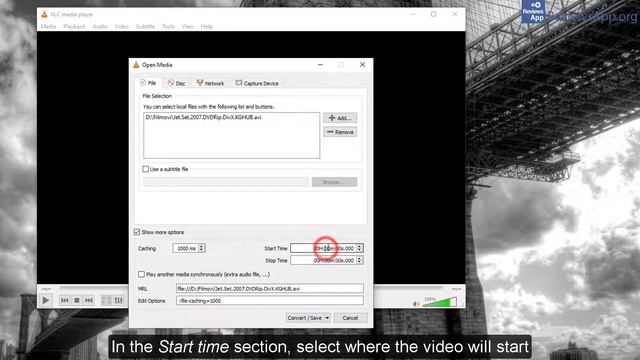The height and width of the screenshot is (360, 640).
Task: Click the Convert / Save button
Action: (x=304, y=318)
